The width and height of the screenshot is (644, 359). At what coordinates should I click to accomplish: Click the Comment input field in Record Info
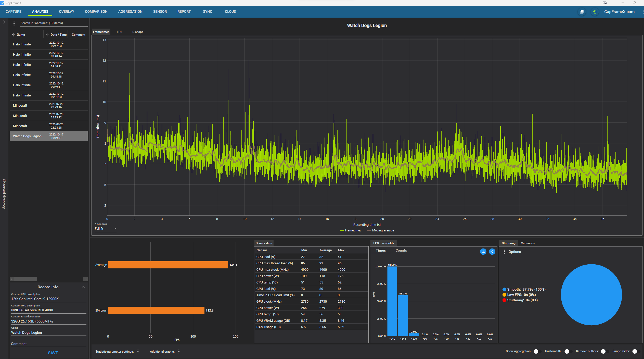(49, 344)
